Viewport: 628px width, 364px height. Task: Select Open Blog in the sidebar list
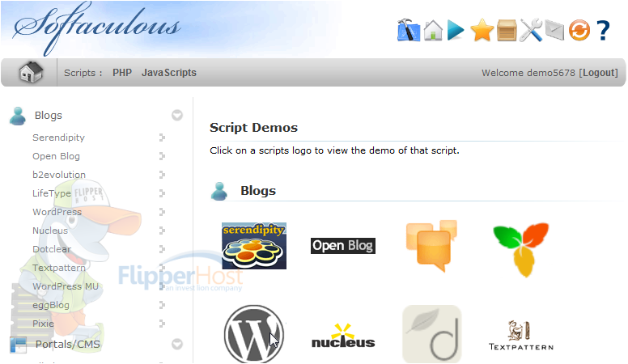point(56,156)
